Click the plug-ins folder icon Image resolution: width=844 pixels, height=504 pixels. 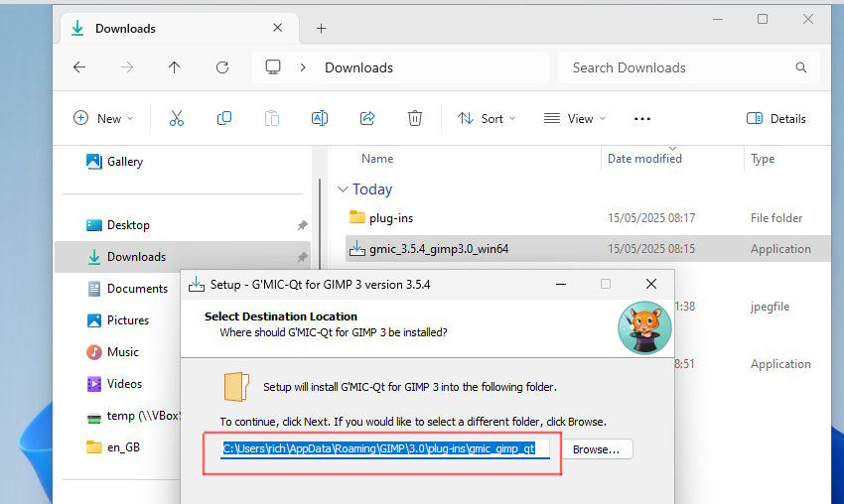point(356,217)
